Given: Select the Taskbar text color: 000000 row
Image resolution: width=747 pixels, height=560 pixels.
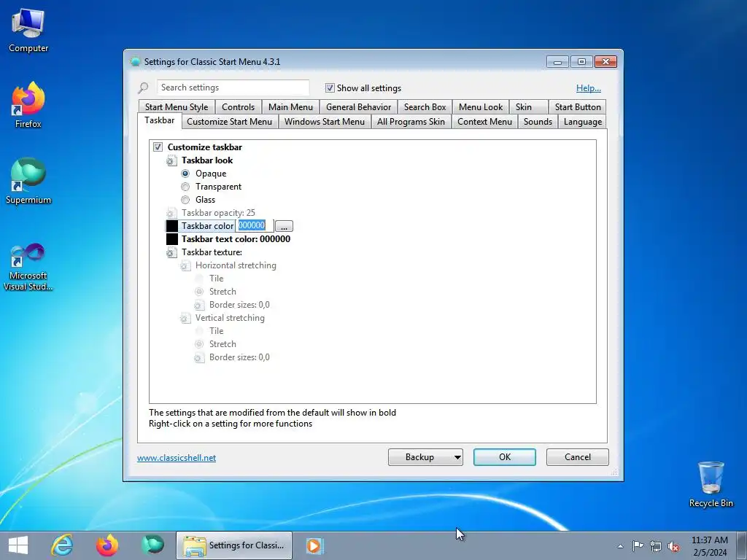Looking at the screenshot, I should click(x=236, y=239).
